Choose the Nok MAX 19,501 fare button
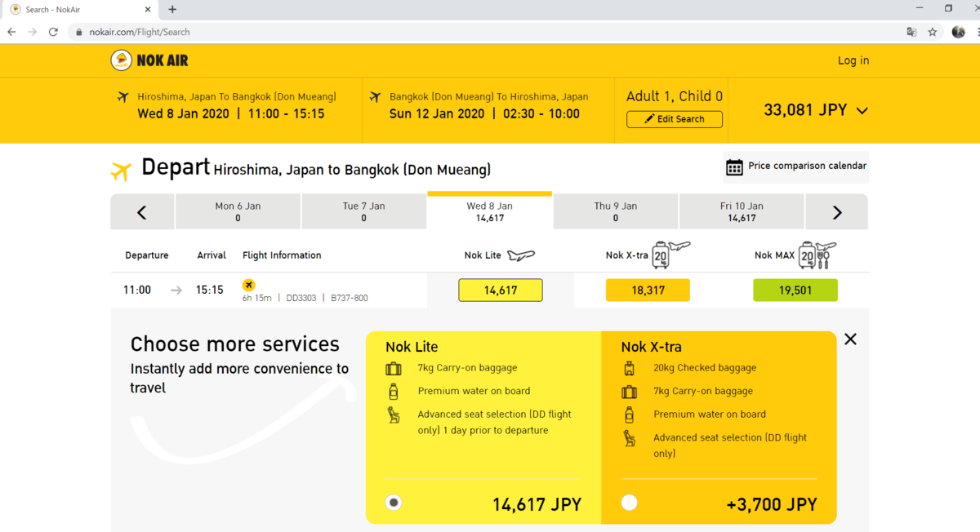Screen dimensions: 980x532 (795, 290)
